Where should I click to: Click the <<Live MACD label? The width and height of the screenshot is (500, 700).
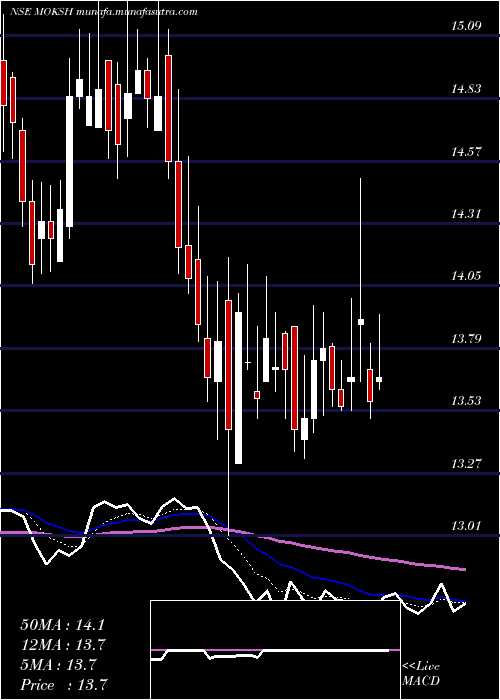pos(421,674)
